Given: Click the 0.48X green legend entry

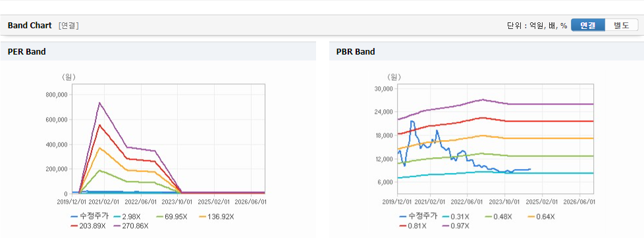Looking at the screenshot, I should pyautogui.click(x=498, y=216).
